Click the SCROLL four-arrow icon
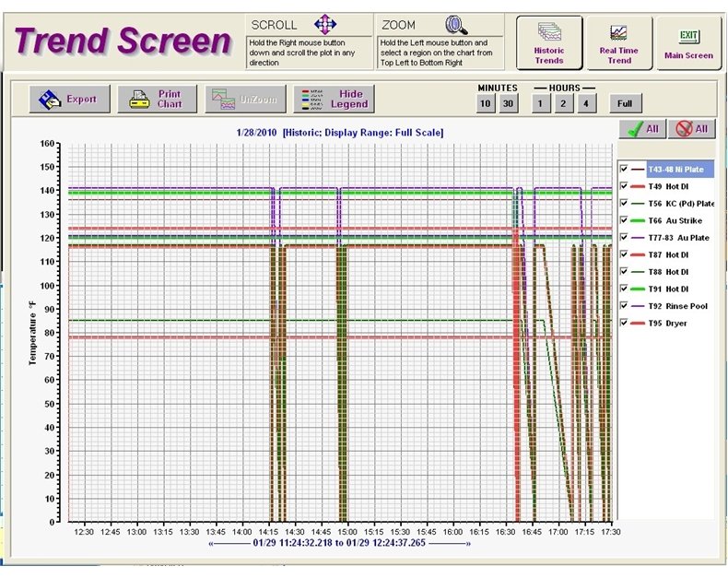This screenshot has height=578, width=728. pos(326,25)
